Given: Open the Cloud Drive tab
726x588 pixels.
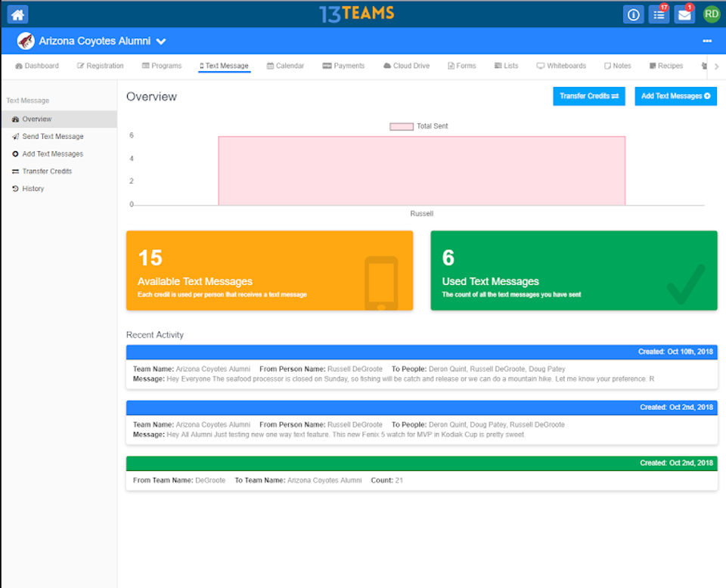Looking at the screenshot, I should pyautogui.click(x=407, y=66).
